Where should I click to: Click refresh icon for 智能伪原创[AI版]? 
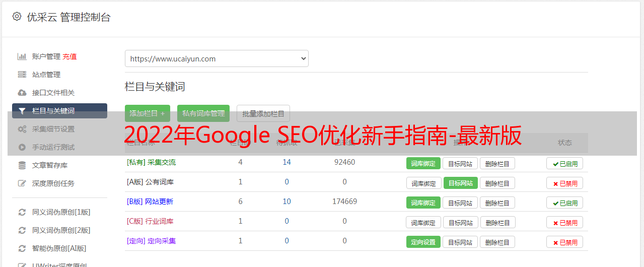click(22, 248)
